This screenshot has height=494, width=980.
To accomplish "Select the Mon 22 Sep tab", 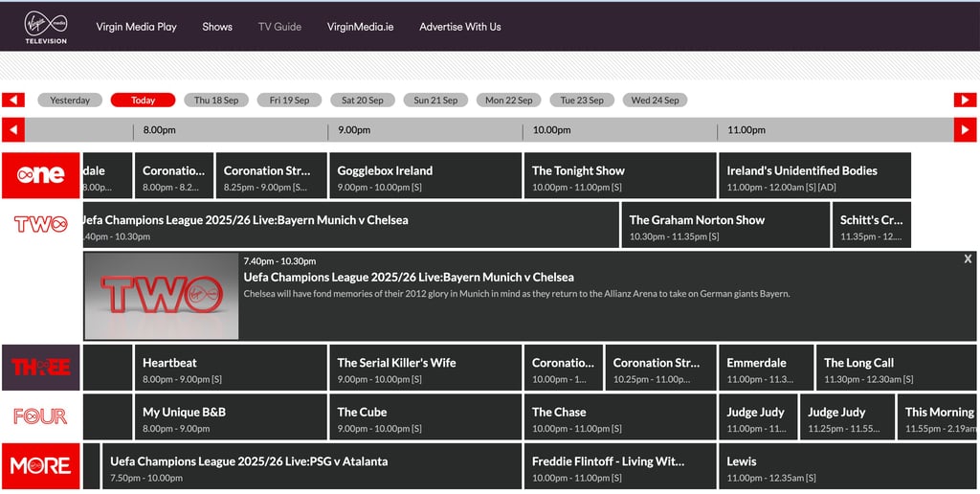I will (x=509, y=101).
